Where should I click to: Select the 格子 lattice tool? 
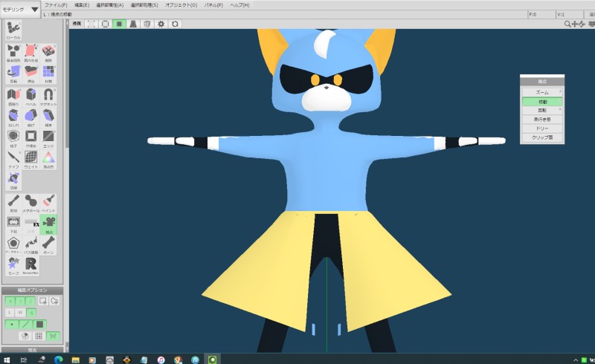point(13,139)
